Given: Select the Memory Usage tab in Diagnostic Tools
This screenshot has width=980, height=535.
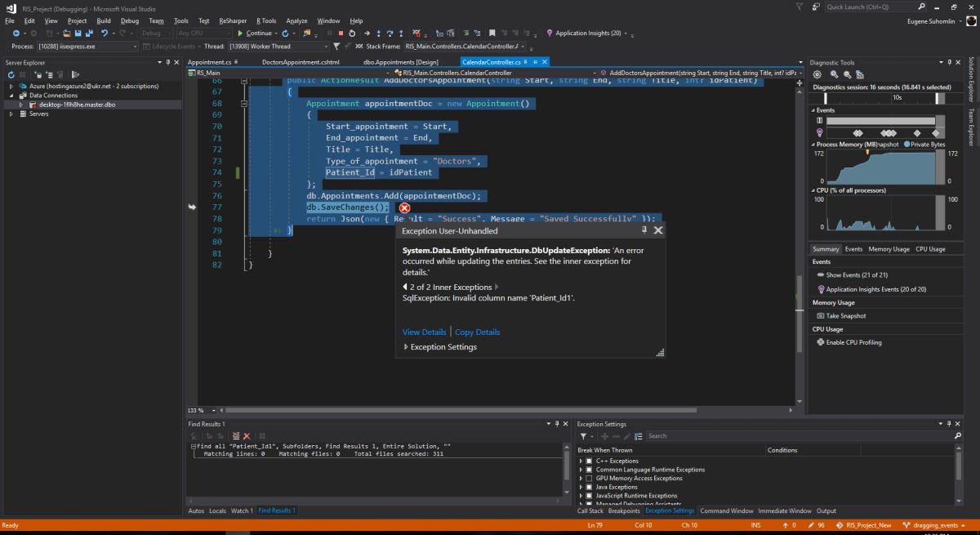Looking at the screenshot, I should (x=889, y=249).
